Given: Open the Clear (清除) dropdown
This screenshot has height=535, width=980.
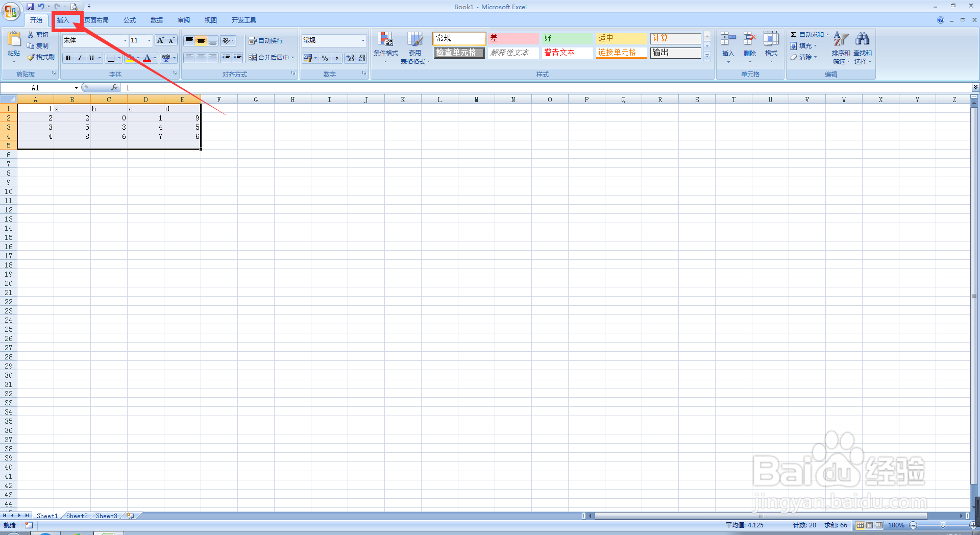Looking at the screenshot, I should click(x=803, y=57).
